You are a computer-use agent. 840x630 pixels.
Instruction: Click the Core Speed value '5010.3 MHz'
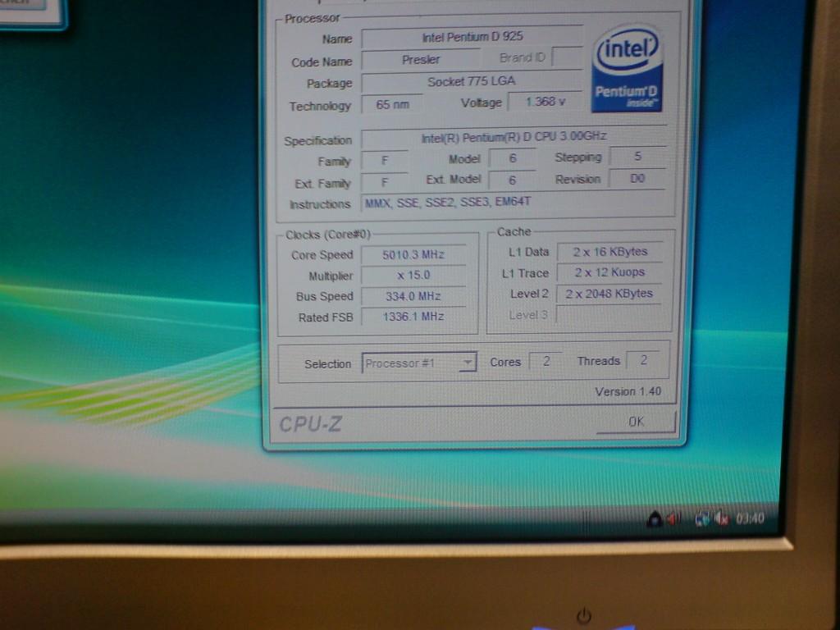(x=413, y=254)
